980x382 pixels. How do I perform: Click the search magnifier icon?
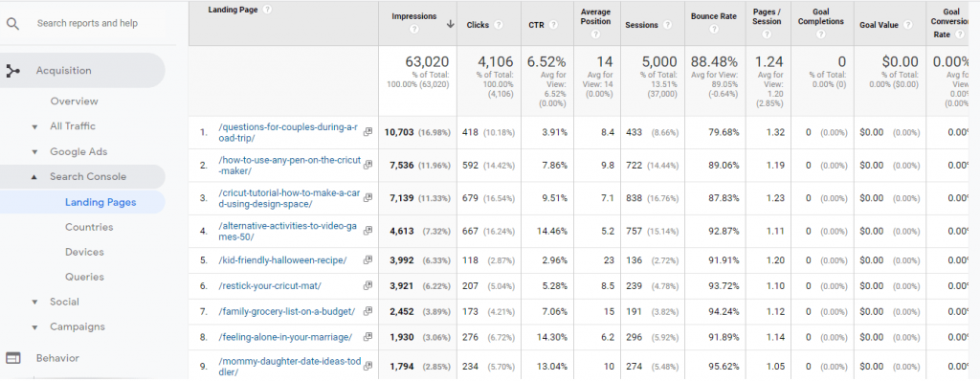pyautogui.click(x=12, y=24)
